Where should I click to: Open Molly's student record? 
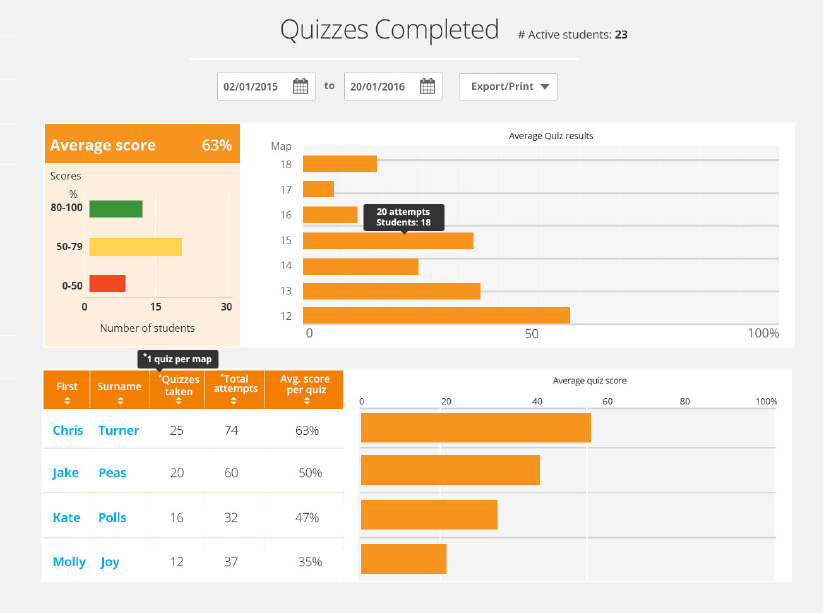click(x=69, y=562)
